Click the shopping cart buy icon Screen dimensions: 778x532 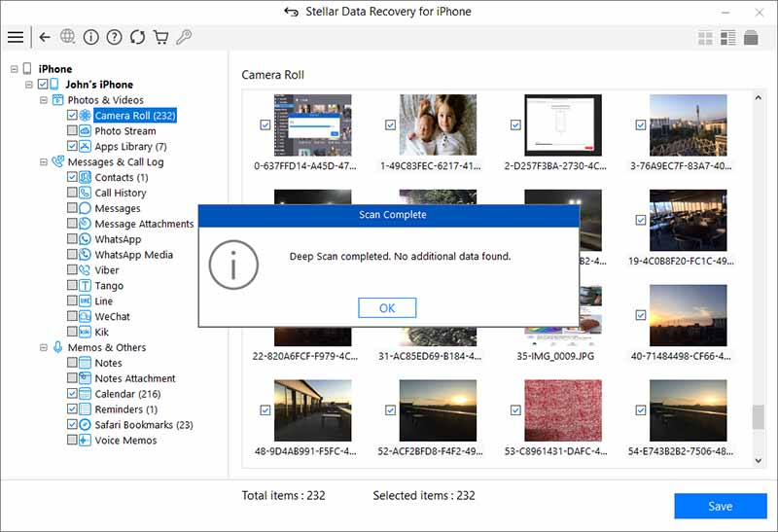pos(161,37)
